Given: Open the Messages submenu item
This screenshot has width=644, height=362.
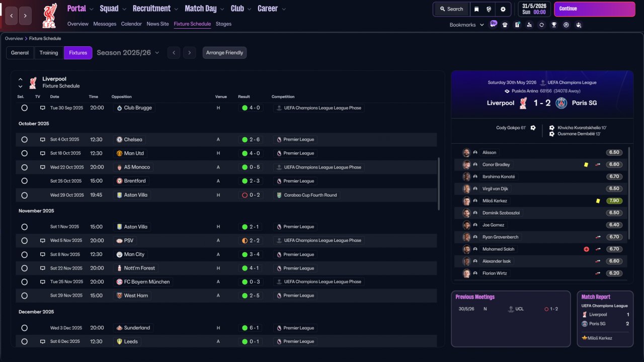Looking at the screenshot, I should click(105, 24).
